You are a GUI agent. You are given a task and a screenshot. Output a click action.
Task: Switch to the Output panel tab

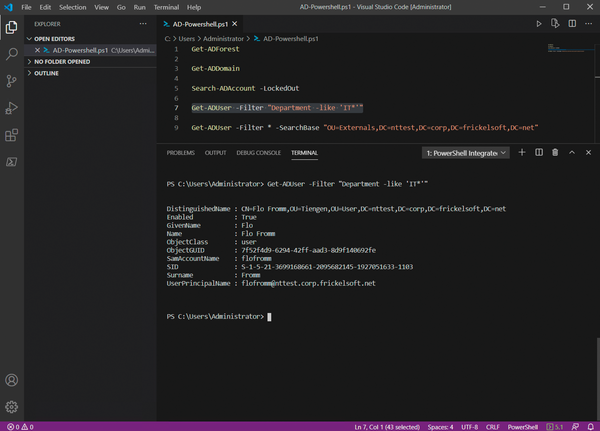tap(215, 153)
